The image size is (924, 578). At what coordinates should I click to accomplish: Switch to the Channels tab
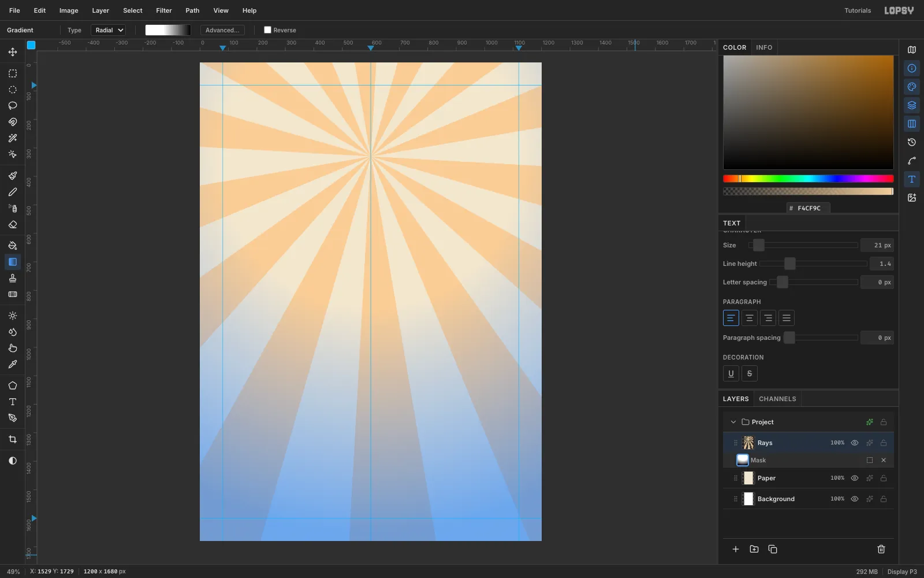(777, 399)
